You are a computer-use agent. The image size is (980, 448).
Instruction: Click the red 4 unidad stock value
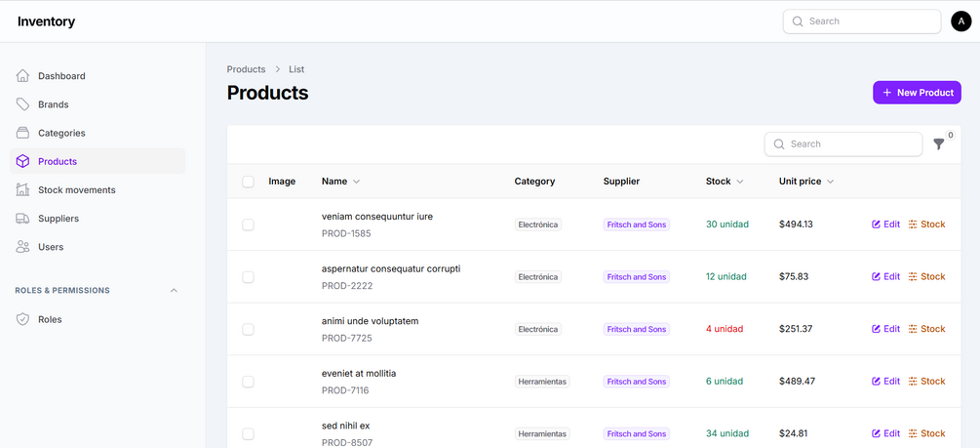point(725,329)
